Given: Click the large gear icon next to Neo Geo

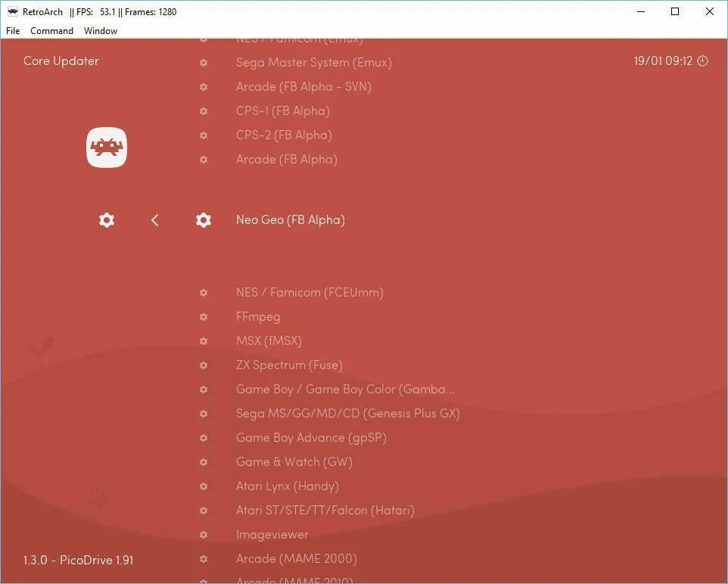Looking at the screenshot, I should point(204,220).
